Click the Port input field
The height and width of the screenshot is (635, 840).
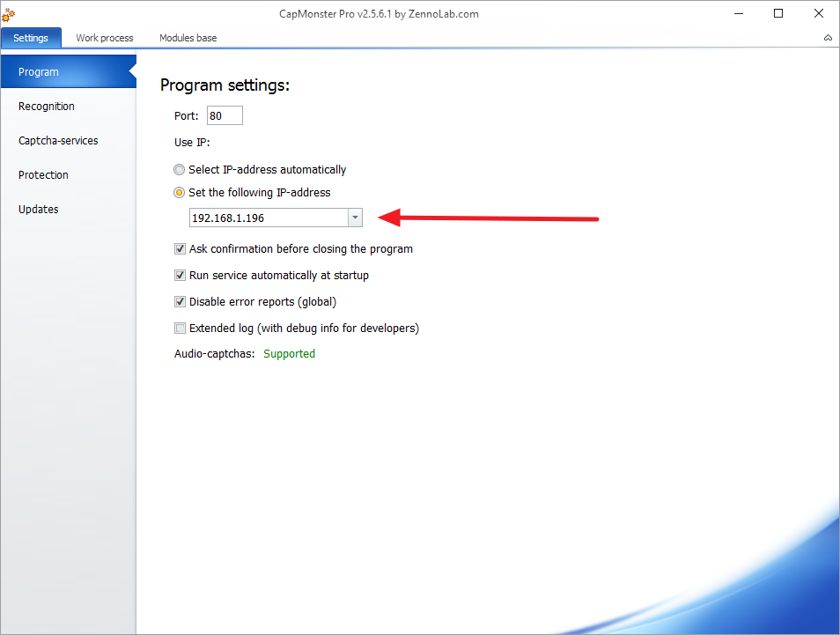click(x=225, y=115)
